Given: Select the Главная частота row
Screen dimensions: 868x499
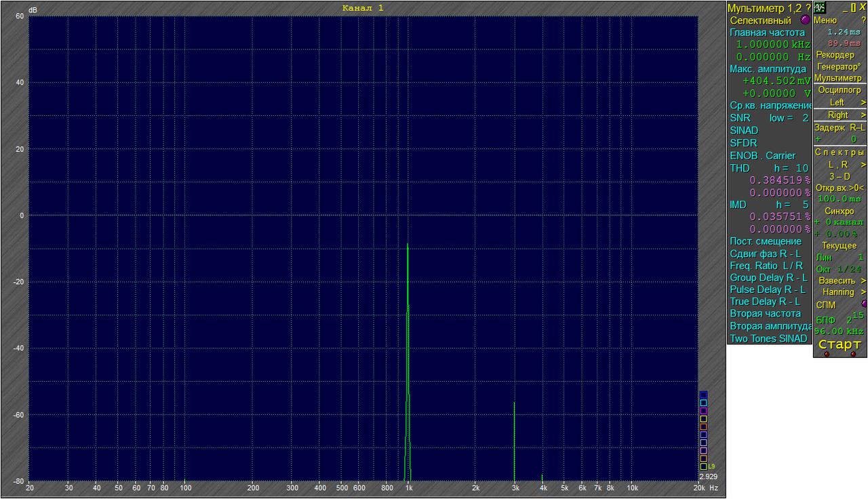Looking at the screenshot, I should pos(769,33).
